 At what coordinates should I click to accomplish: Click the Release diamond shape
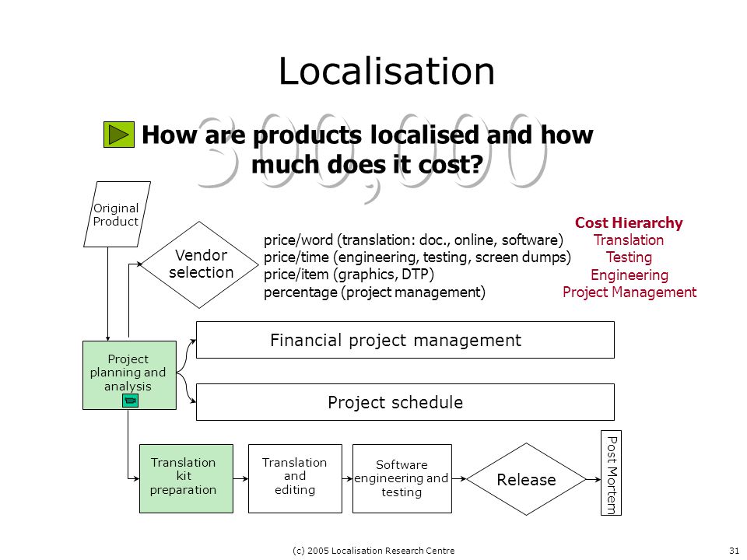[x=527, y=480]
